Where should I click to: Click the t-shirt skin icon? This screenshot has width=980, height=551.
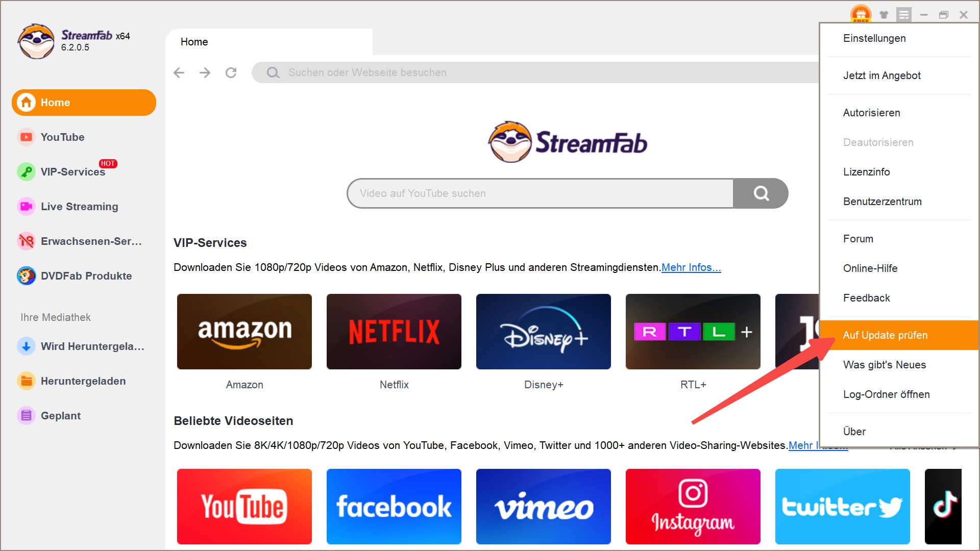point(884,15)
